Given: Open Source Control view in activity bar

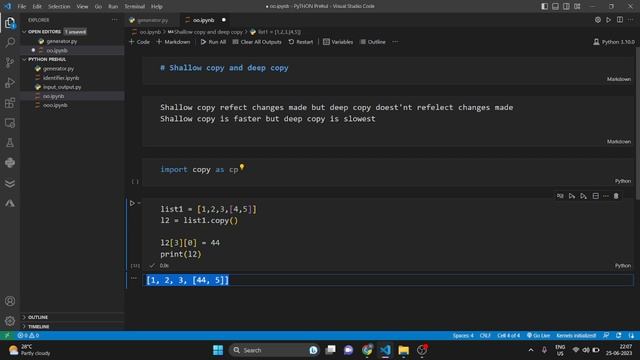Looking at the screenshot, I should (x=10, y=62).
